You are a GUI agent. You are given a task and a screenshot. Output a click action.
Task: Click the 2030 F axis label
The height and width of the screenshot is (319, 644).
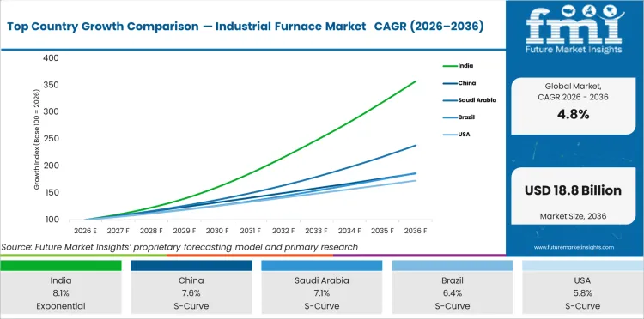(217, 231)
